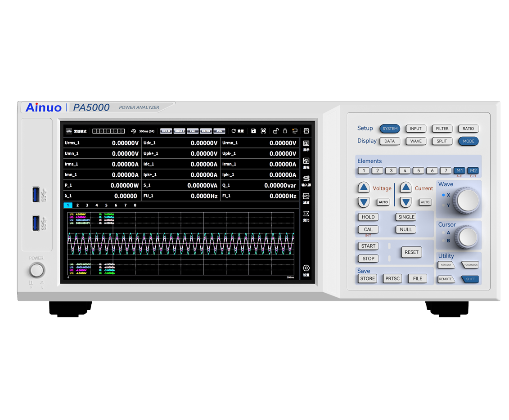Toggle the Current AUTO range button
The height and width of the screenshot is (420, 509).
click(x=425, y=202)
